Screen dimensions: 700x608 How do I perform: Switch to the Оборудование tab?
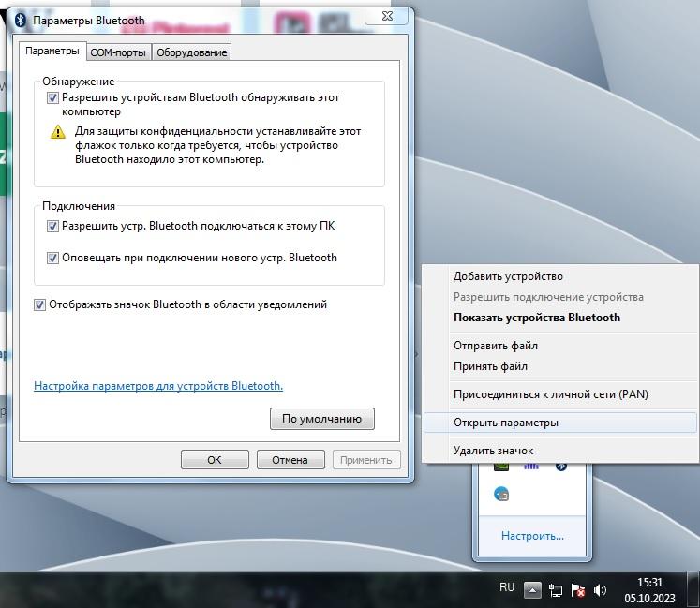coord(191,52)
